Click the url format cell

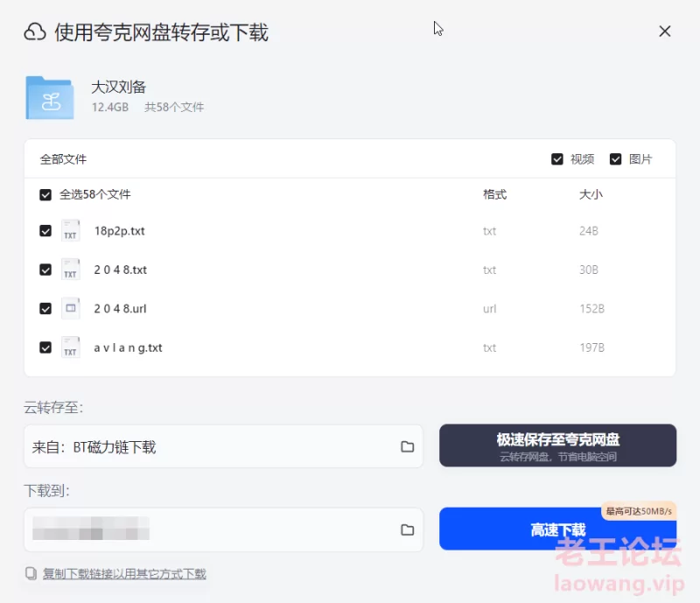[489, 309]
